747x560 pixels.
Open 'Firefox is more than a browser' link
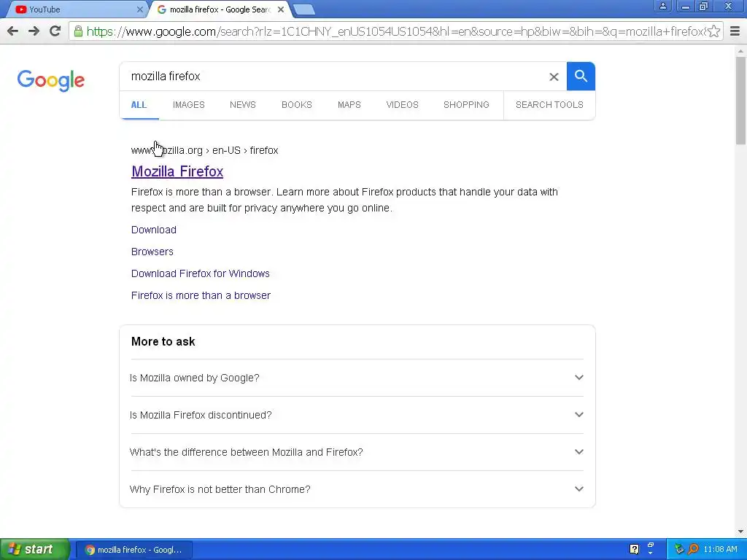tap(201, 295)
